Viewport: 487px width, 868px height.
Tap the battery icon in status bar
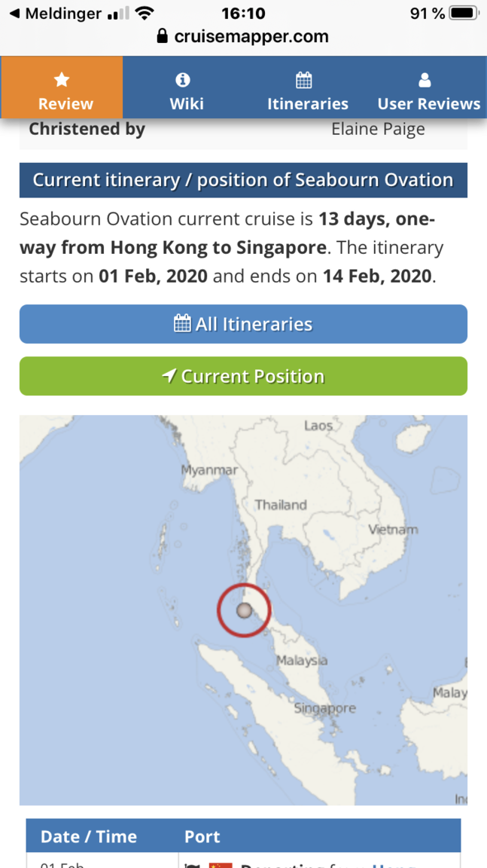(464, 14)
